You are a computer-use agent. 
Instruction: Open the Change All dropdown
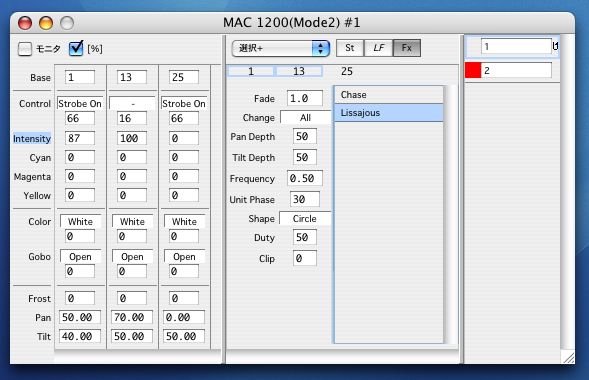tap(305, 118)
